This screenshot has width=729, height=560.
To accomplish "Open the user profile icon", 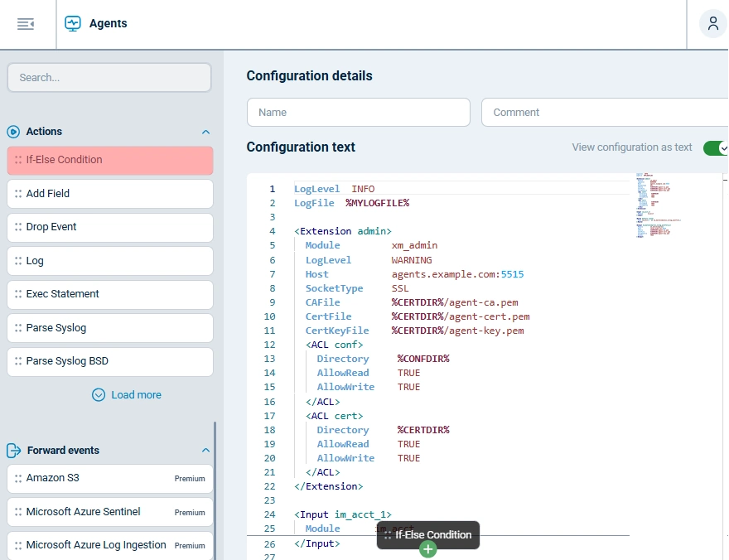I will (712, 23).
